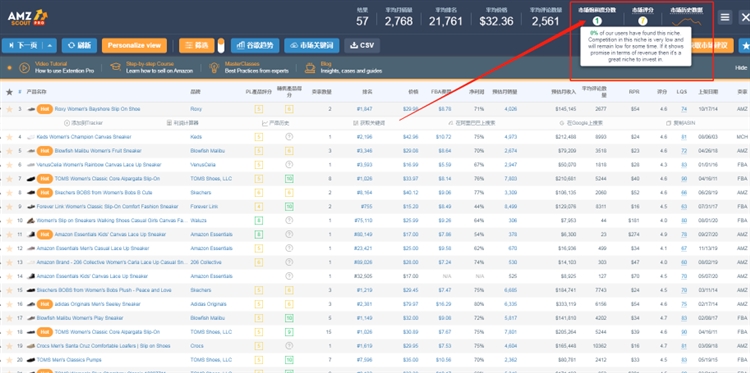This screenshot has width=750, height=373.
Task: Click the Blog coffee cup icon
Action: coord(310,67)
